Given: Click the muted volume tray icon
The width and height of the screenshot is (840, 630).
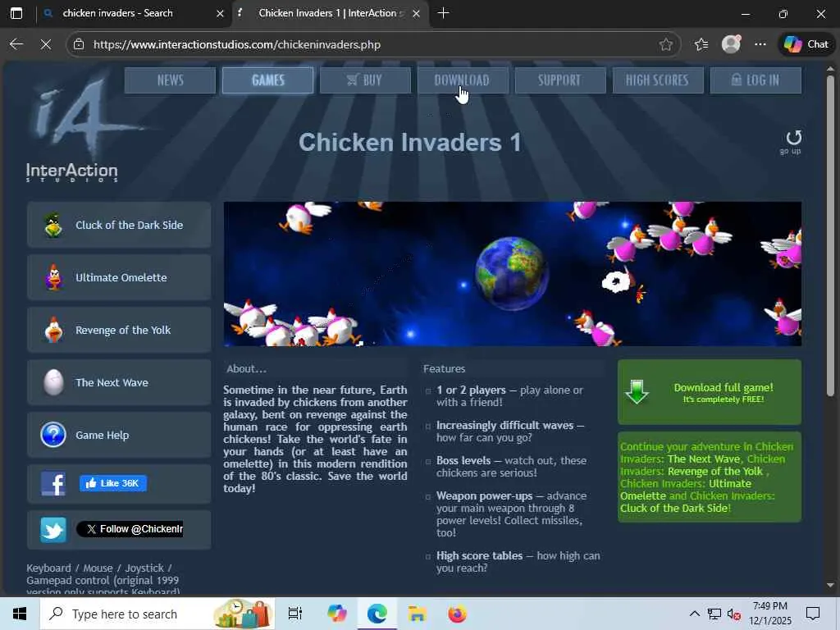Looking at the screenshot, I should point(734,614).
